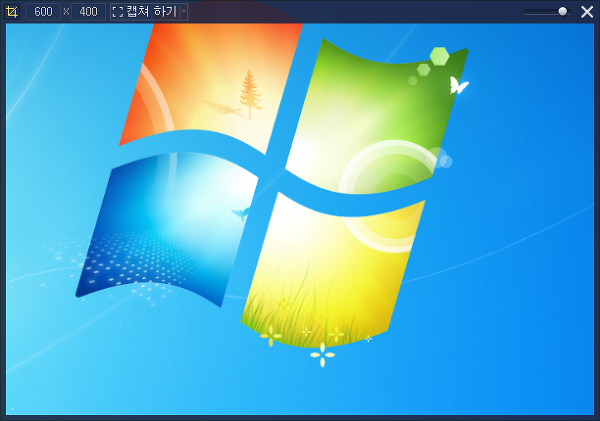The image size is (600, 421).
Task: Close the capture window
Action: tap(587, 12)
